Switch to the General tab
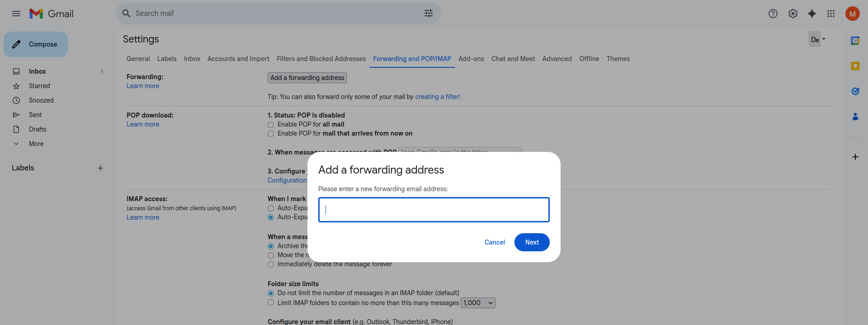 138,59
